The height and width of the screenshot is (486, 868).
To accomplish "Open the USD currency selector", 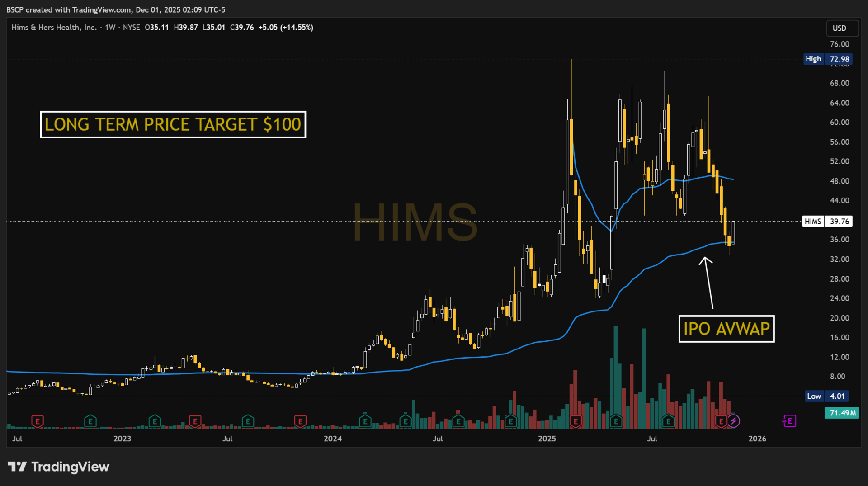I will point(842,28).
